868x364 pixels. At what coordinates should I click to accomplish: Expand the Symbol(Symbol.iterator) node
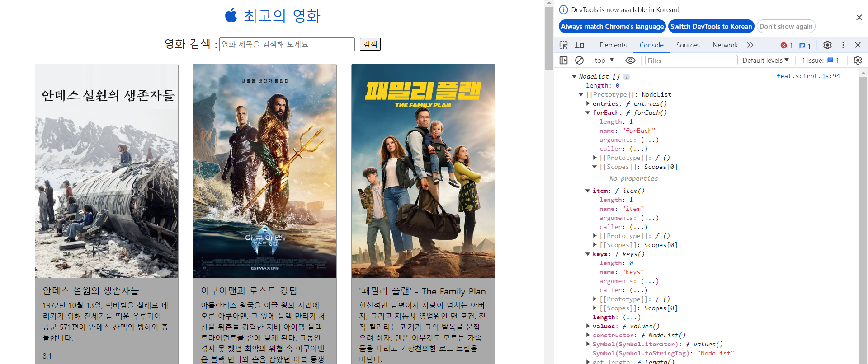pos(588,344)
